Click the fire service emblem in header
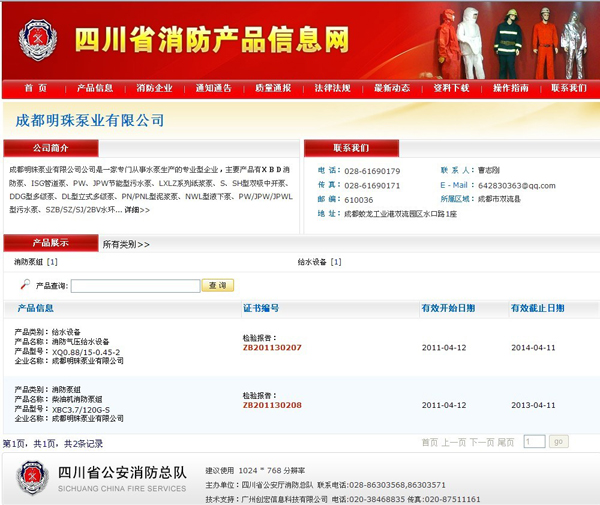The image size is (600, 505). point(38,40)
